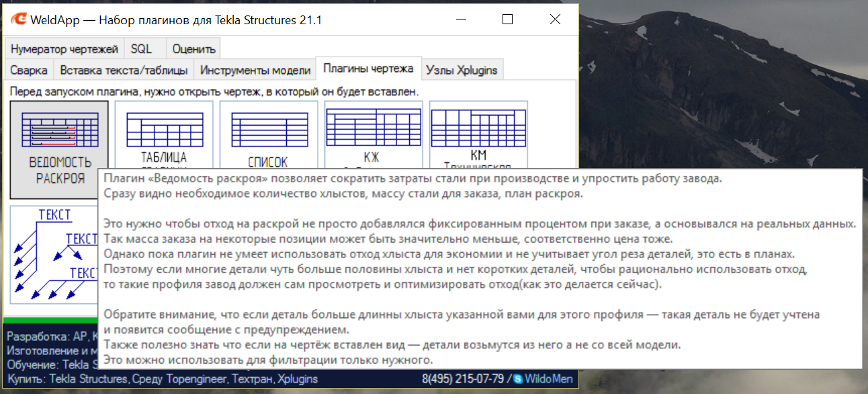Click the hint text about opening a drawing
This screenshot has height=394, width=868.
[214, 91]
